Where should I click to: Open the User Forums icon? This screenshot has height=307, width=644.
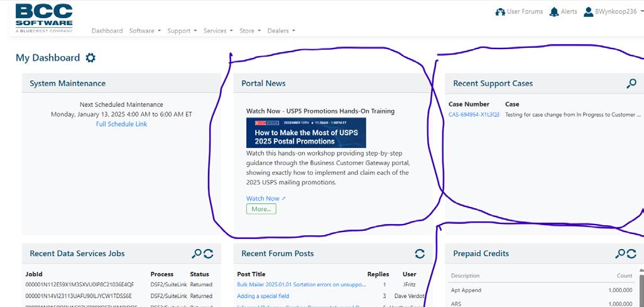pyautogui.click(x=500, y=12)
